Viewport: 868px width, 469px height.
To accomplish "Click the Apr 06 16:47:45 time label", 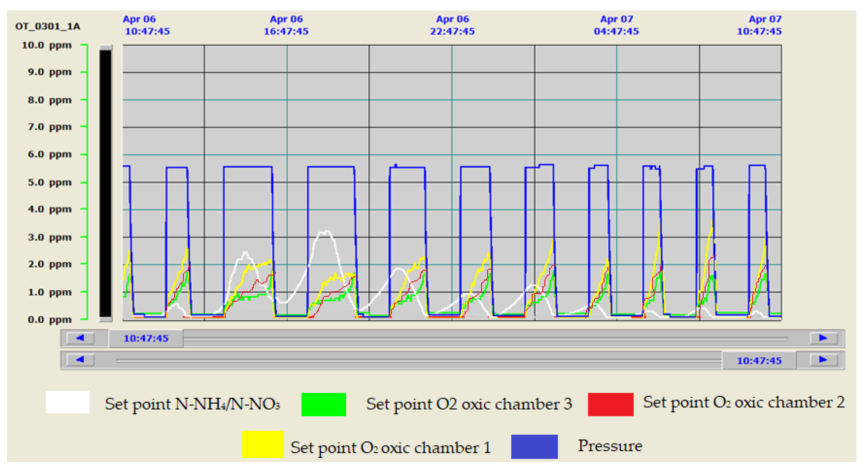I will [x=286, y=25].
